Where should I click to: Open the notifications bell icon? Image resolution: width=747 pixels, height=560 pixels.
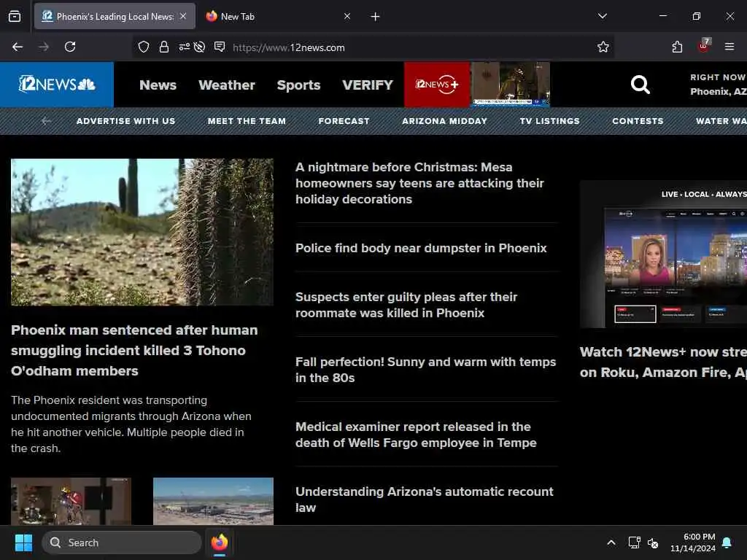click(x=727, y=542)
